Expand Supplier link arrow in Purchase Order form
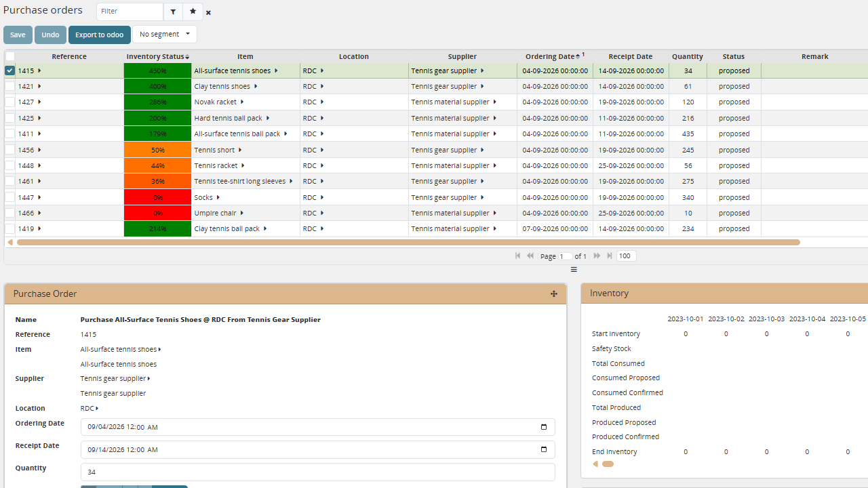This screenshot has height=488, width=868. coord(149,378)
